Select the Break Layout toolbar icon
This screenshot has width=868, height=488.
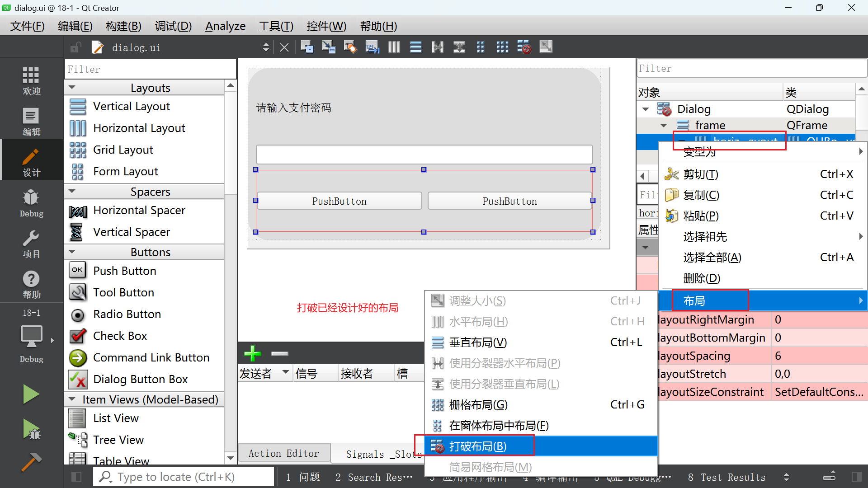point(524,47)
